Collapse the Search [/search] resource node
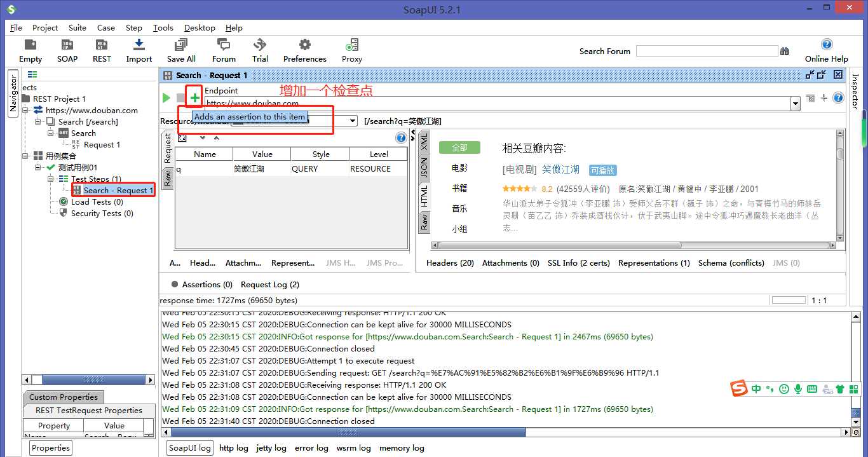The image size is (868, 457). tap(38, 121)
